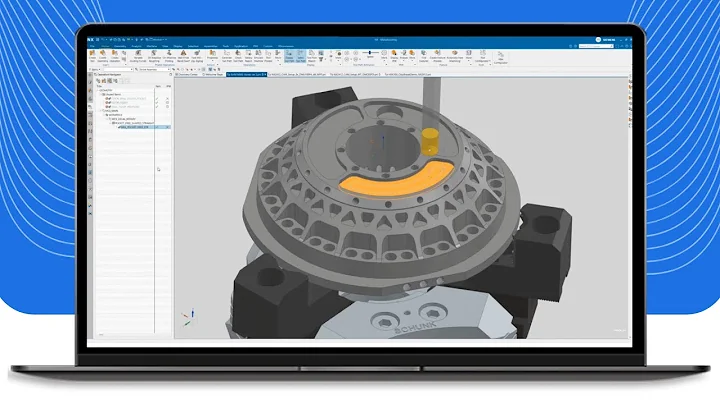The width and height of the screenshot is (720, 404).
Task: Click the yellow cylindrical cutting tool
Action: tap(430, 142)
